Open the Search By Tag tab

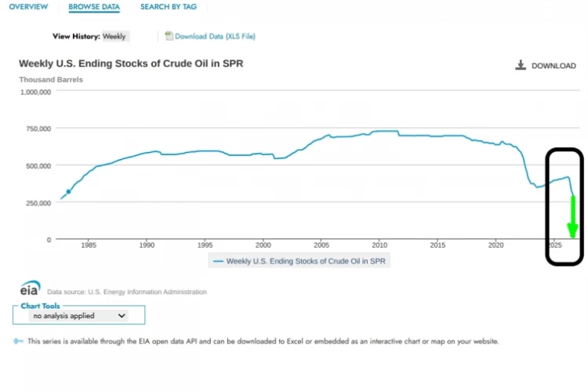pos(169,7)
